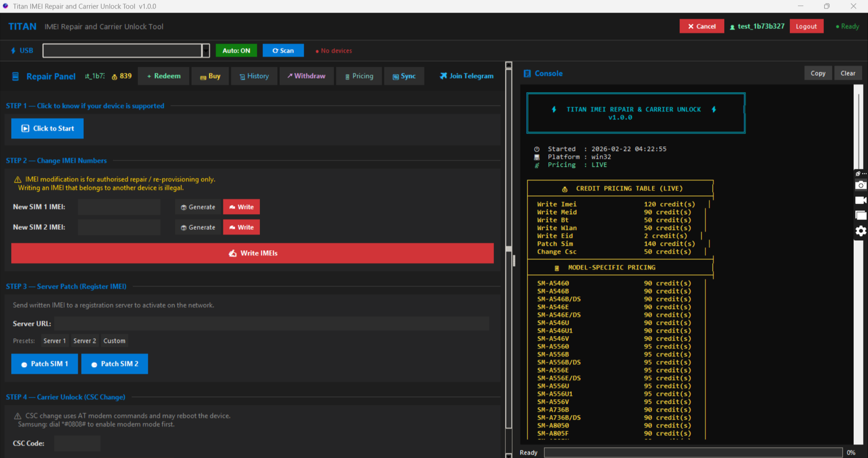Expand the USB device dropdown arrow

pos(206,50)
